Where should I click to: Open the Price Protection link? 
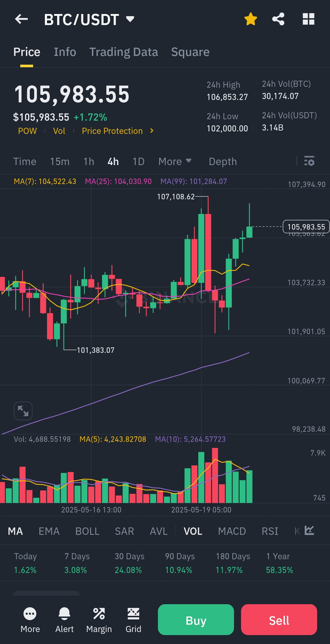[x=112, y=131]
